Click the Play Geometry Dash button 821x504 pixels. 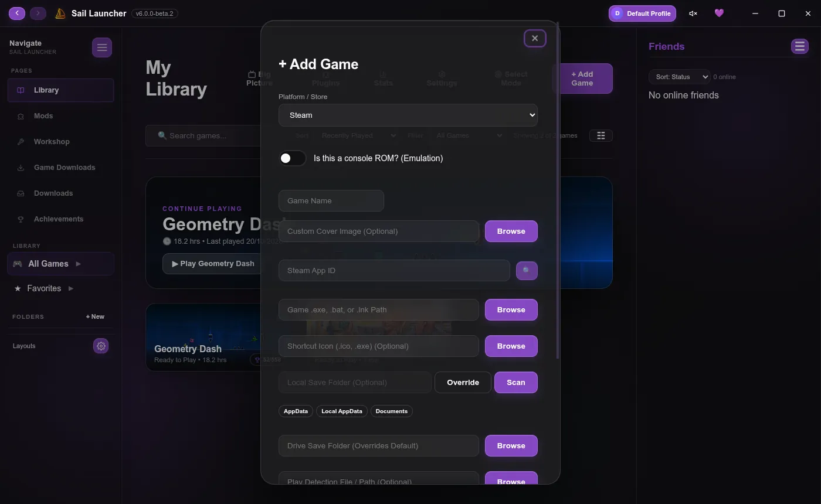tap(213, 264)
